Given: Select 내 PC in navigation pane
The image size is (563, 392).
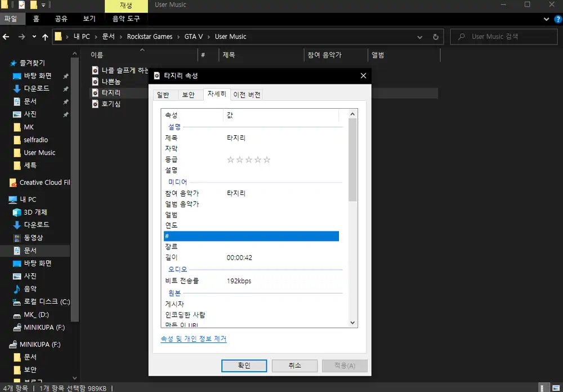Looking at the screenshot, I should [28, 199].
